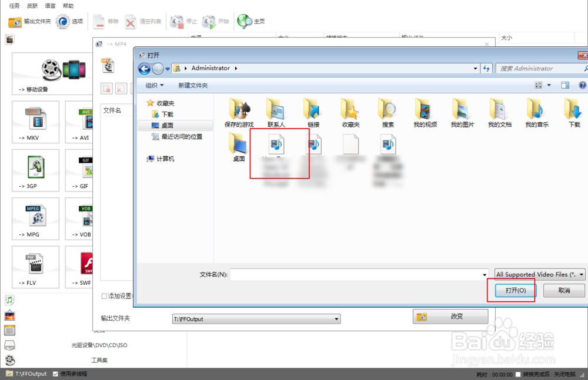Select the AVI conversion format
Screen dimensions: 588x380
[x=79, y=122]
